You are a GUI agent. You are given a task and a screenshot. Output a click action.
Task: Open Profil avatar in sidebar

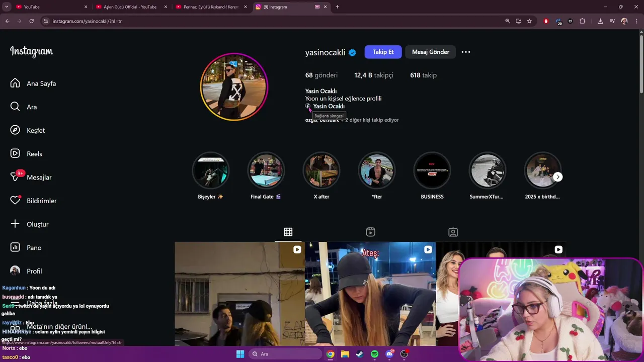(x=15, y=271)
